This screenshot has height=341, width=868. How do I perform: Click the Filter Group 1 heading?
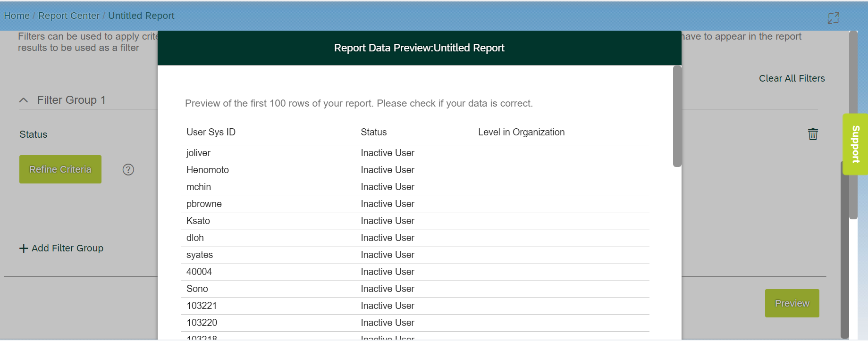tap(71, 100)
